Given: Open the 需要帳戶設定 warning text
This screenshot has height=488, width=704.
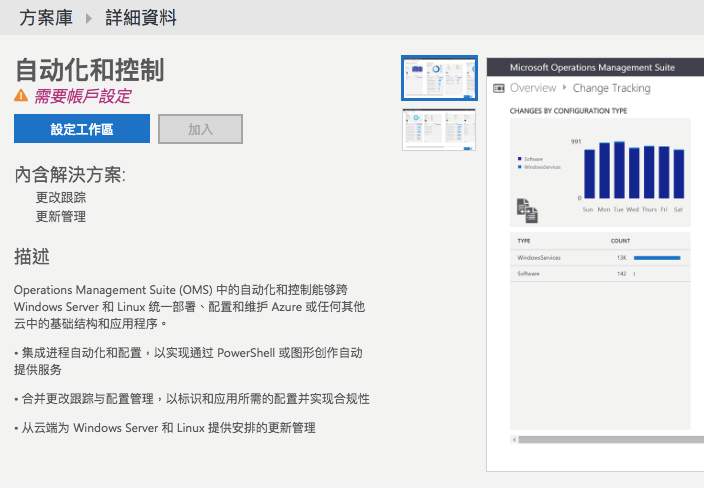Looking at the screenshot, I should tap(83, 96).
